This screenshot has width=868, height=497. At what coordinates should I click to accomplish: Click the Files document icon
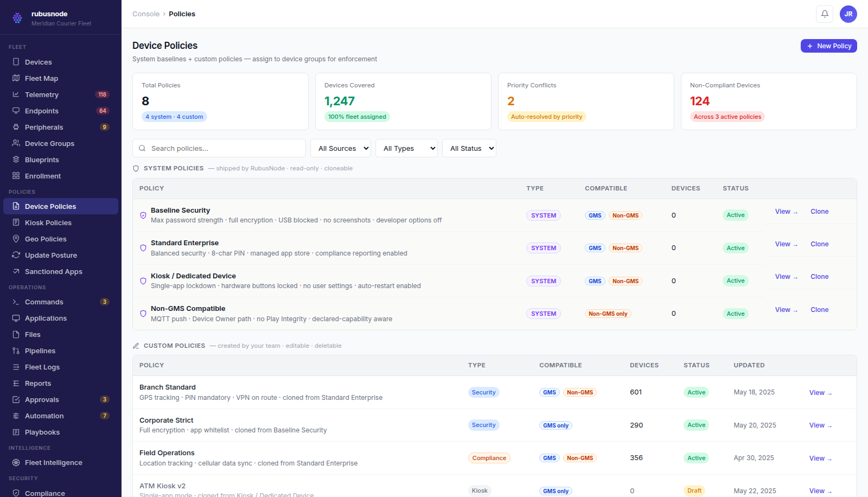point(16,334)
